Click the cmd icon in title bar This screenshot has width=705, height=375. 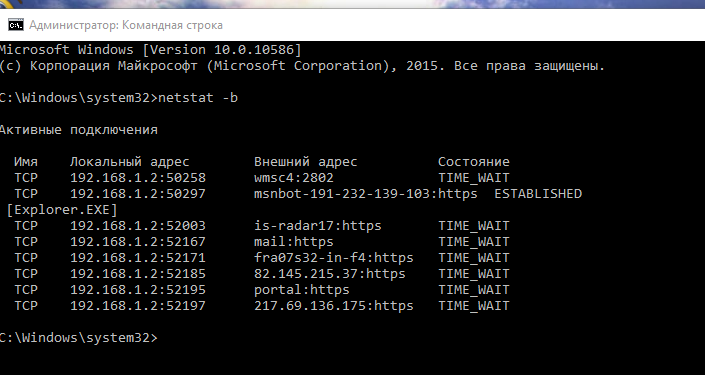(x=16, y=25)
